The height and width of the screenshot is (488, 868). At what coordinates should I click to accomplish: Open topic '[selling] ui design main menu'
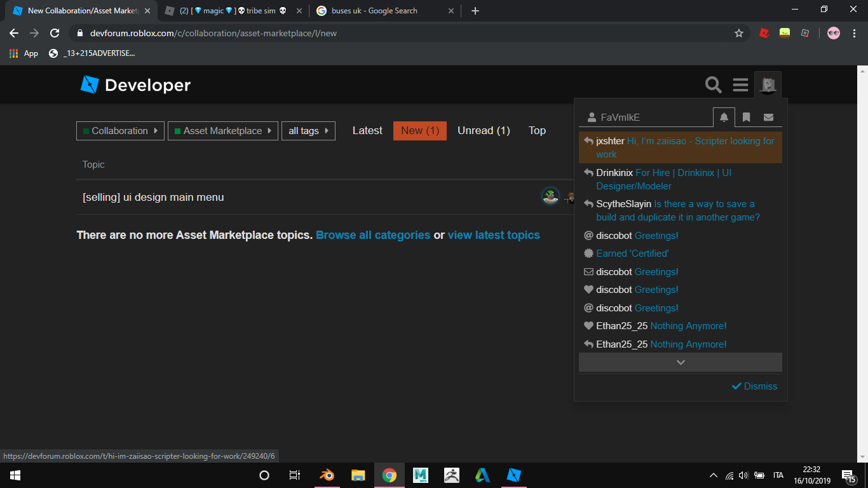153,197
